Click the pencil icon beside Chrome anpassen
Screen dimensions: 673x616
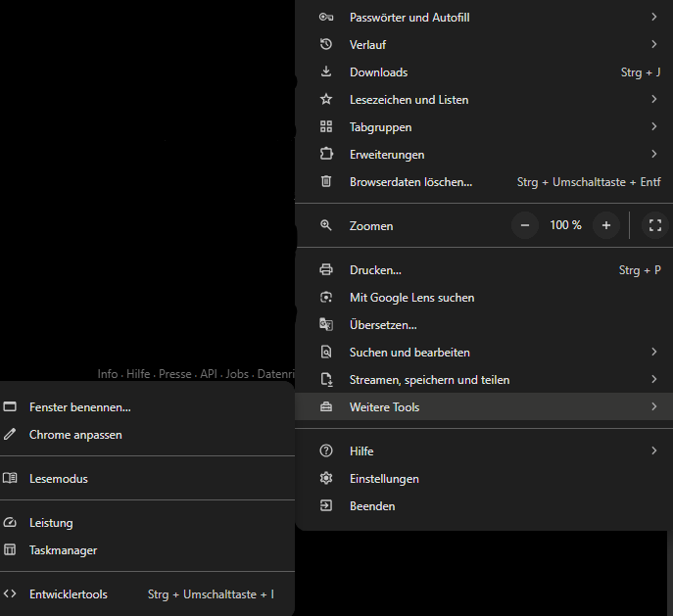click(10, 434)
